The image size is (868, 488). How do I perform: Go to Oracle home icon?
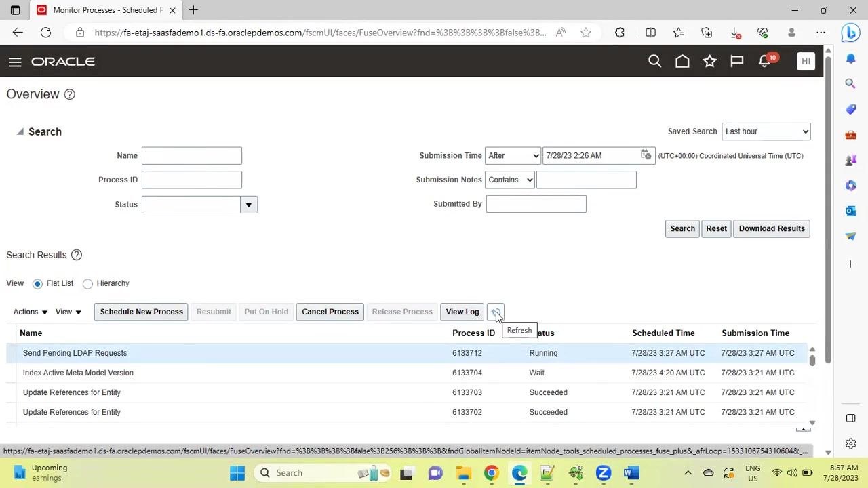pyautogui.click(x=682, y=62)
